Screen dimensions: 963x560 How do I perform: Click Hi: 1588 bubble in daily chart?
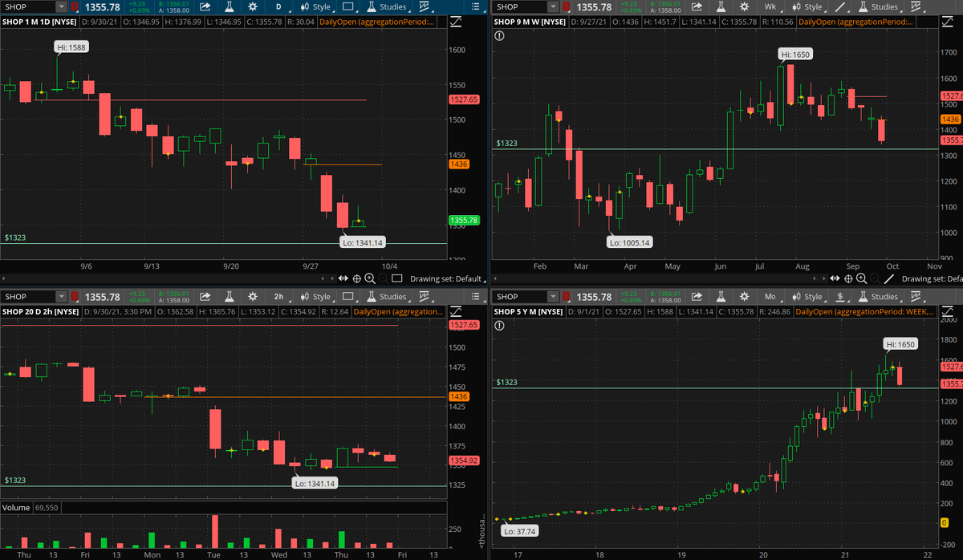[x=71, y=47]
